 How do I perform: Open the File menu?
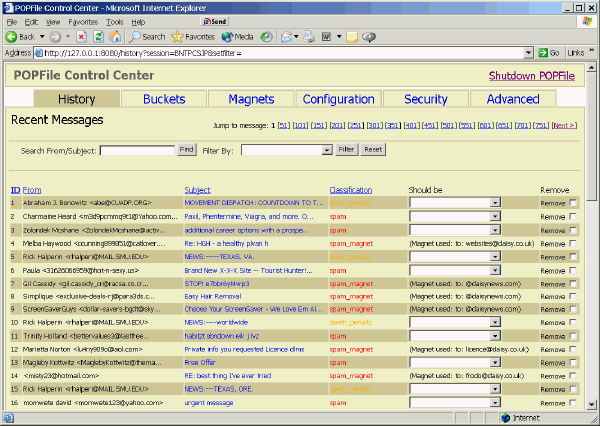[12, 22]
